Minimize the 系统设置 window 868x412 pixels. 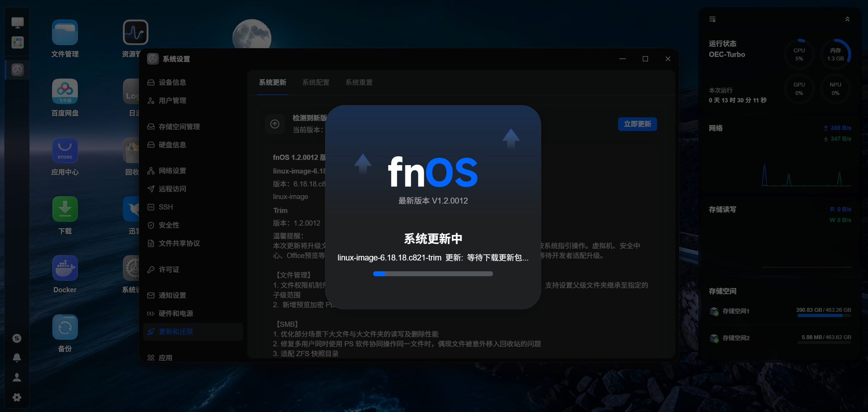[x=623, y=59]
